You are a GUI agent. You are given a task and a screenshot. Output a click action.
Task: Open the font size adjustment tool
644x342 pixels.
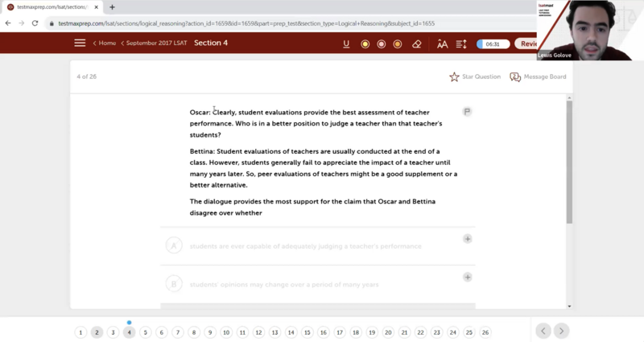point(442,43)
